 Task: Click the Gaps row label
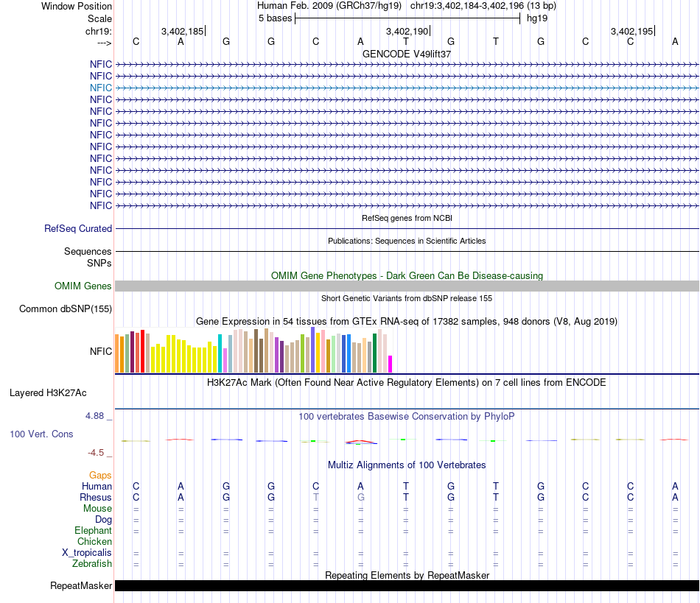coord(100,476)
